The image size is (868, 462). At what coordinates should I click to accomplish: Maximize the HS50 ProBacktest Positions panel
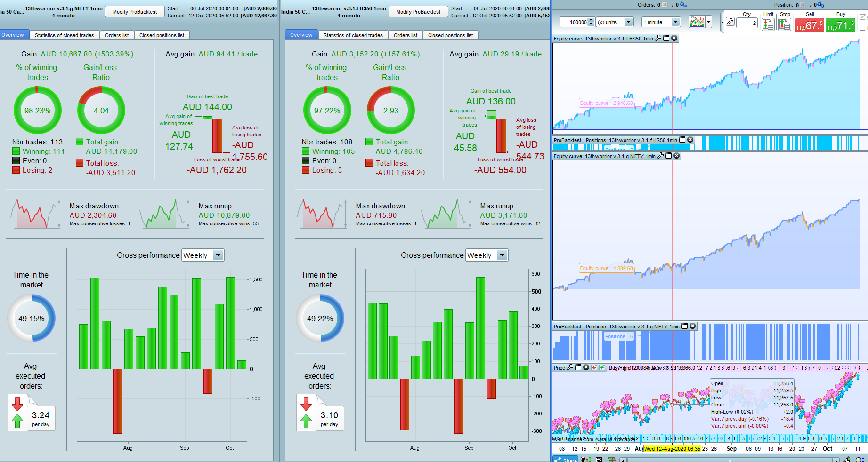click(682, 140)
